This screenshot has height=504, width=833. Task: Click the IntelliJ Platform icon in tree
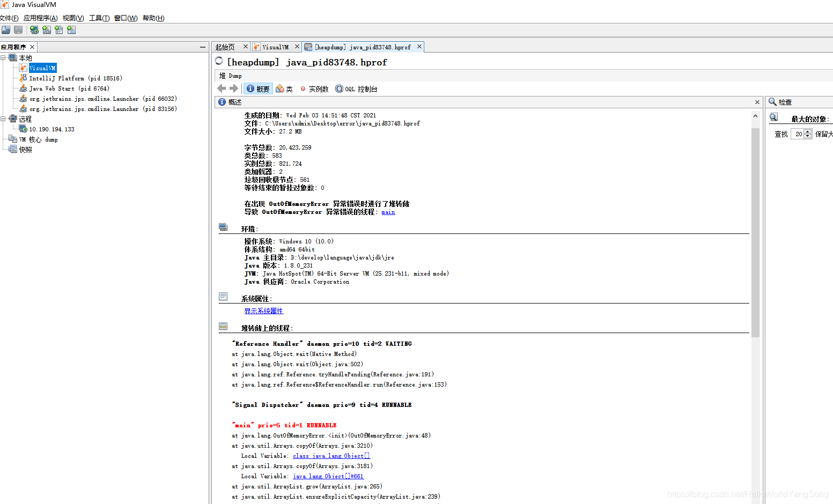23,78
